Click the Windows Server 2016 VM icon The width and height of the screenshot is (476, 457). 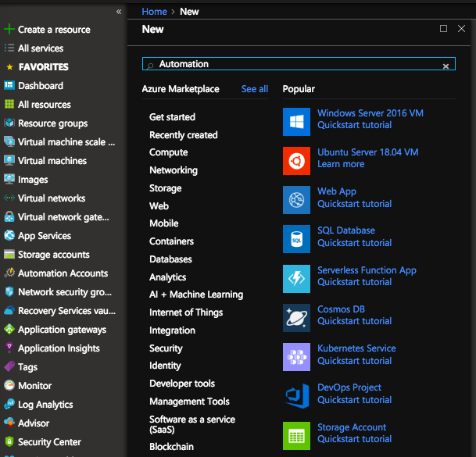296,121
